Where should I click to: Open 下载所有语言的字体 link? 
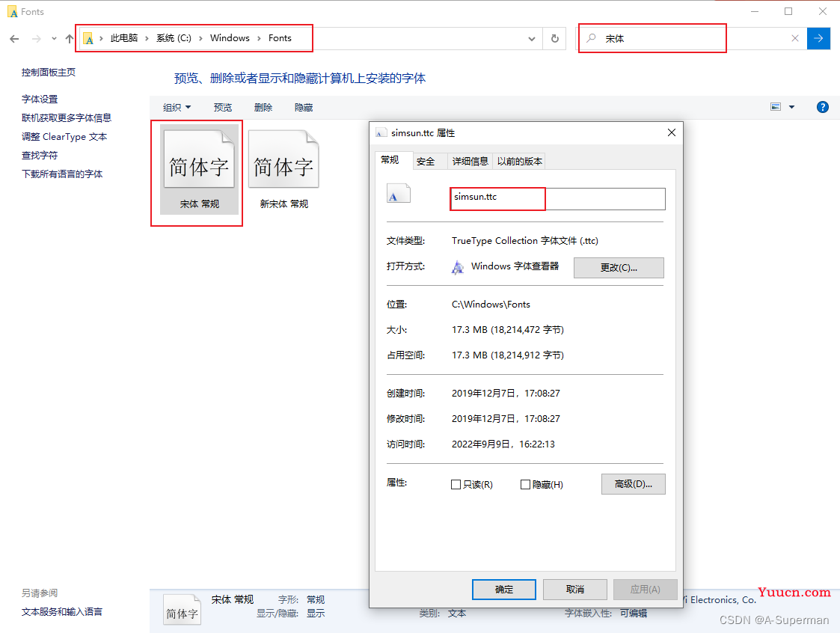62,174
